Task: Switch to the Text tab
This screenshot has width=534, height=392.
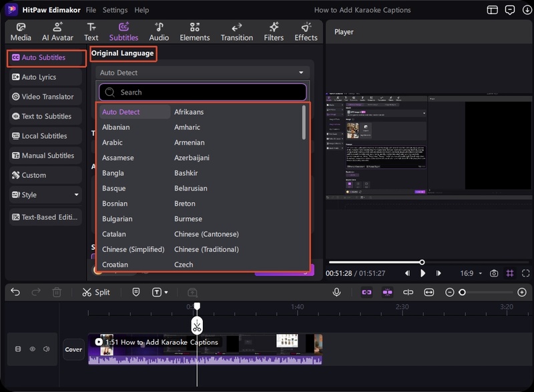Action: [91, 31]
